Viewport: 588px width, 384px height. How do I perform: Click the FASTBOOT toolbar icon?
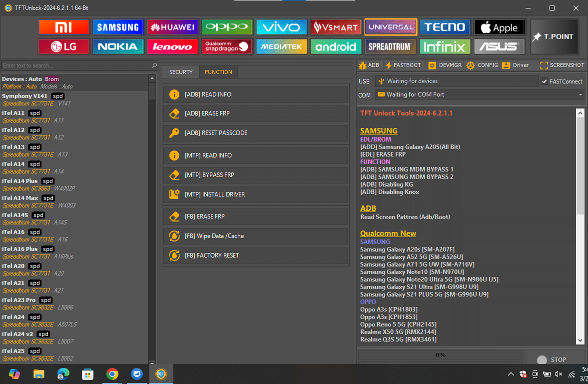click(x=403, y=65)
